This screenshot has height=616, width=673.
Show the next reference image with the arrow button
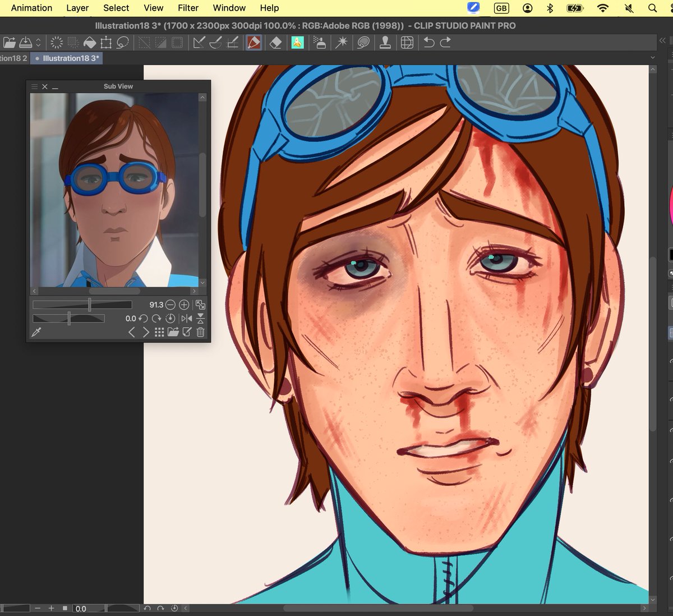[x=145, y=332]
